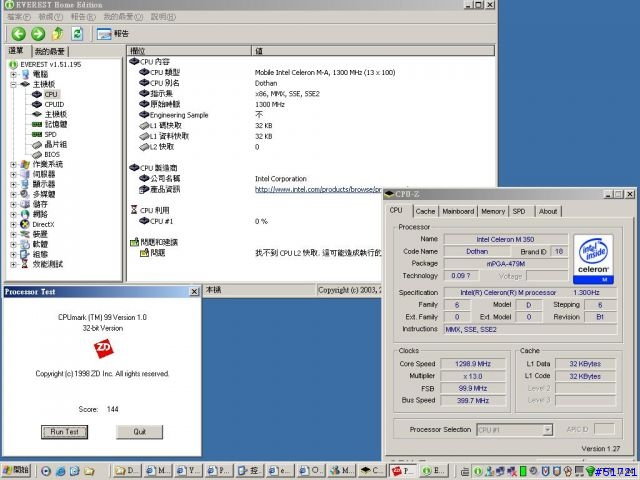This screenshot has width=640, height=480.
Task: Expand the 電腦 computer tree node
Action: point(13,74)
